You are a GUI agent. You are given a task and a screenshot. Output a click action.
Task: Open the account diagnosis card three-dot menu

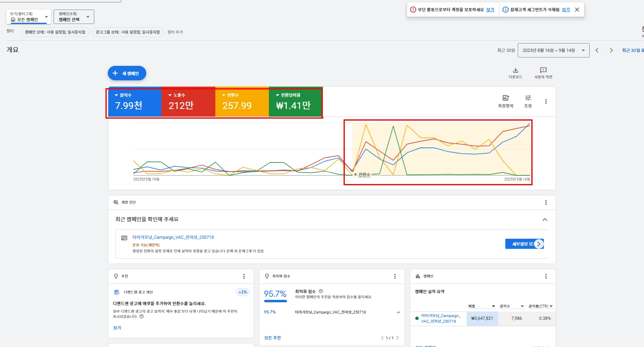click(x=546, y=202)
